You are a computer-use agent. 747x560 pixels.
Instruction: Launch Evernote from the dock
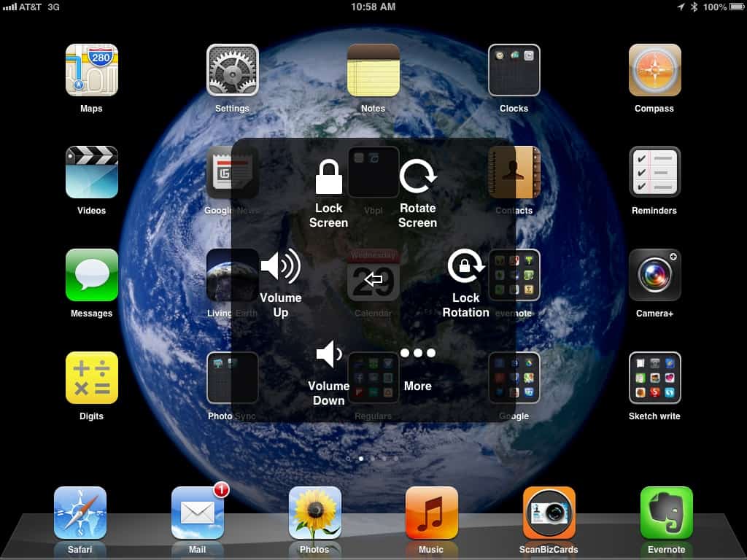(x=666, y=513)
